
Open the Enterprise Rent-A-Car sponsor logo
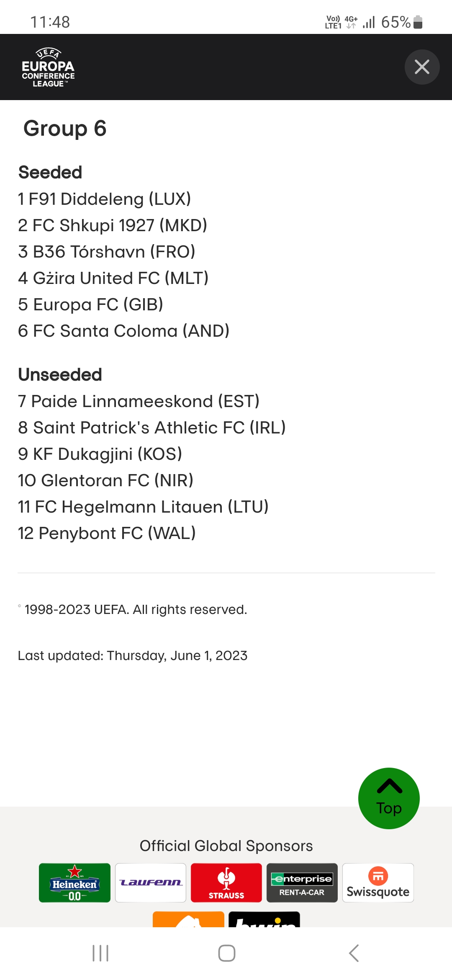pyautogui.click(x=302, y=882)
